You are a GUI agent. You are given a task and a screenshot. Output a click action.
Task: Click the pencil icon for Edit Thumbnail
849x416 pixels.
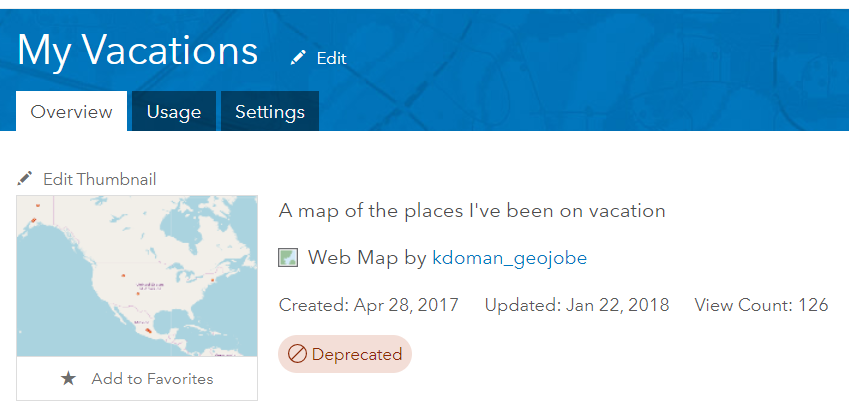point(25,179)
